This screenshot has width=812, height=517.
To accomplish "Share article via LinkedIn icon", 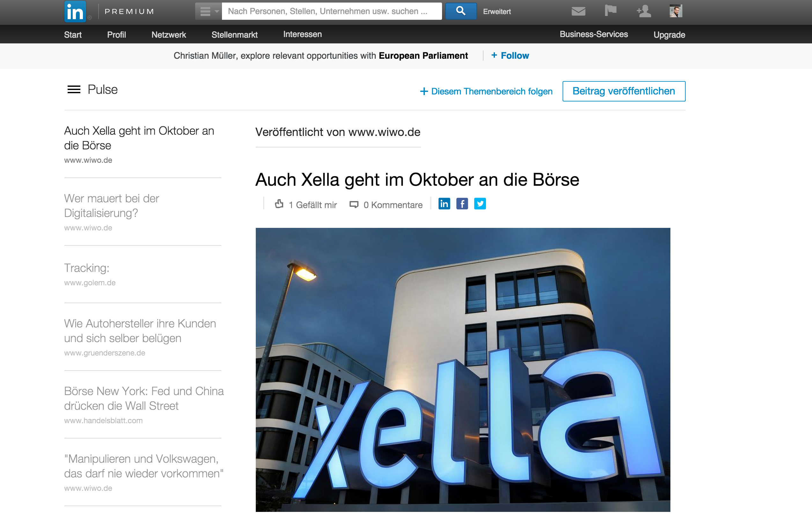I will [444, 204].
